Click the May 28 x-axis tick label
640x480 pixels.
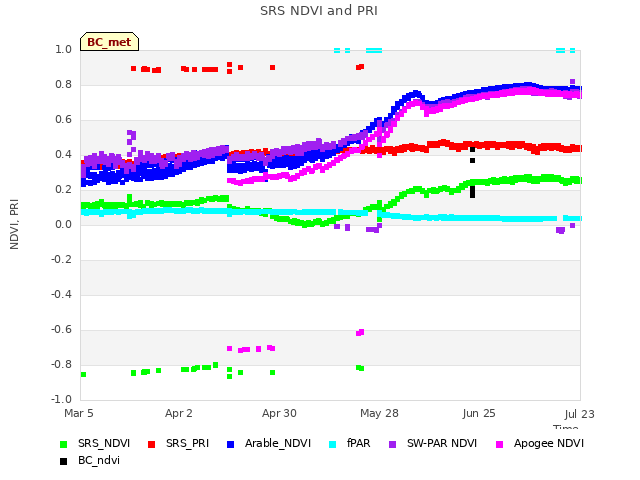[379, 413]
